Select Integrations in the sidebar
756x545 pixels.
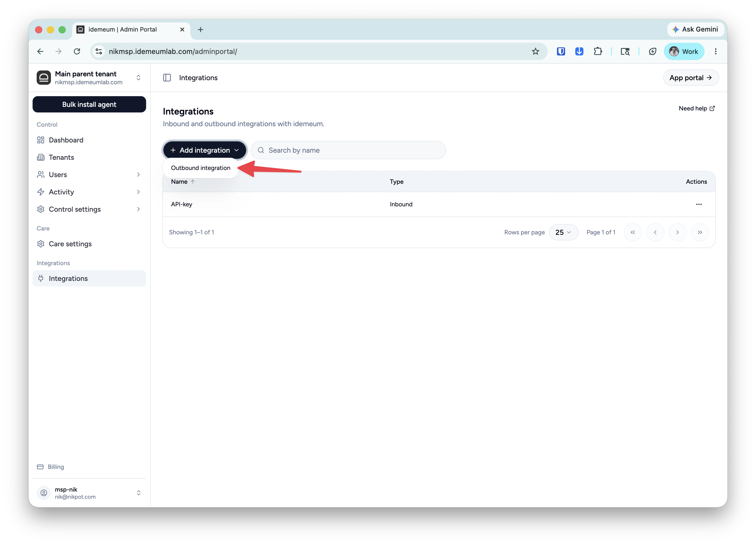coord(89,279)
